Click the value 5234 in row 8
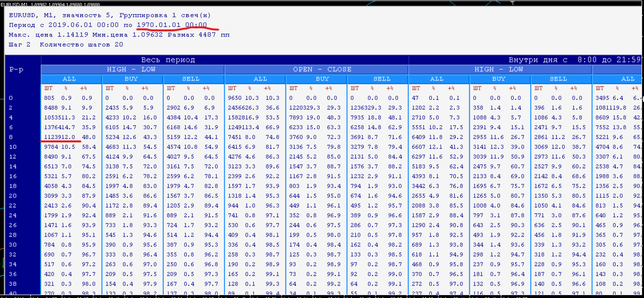 (113, 137)
